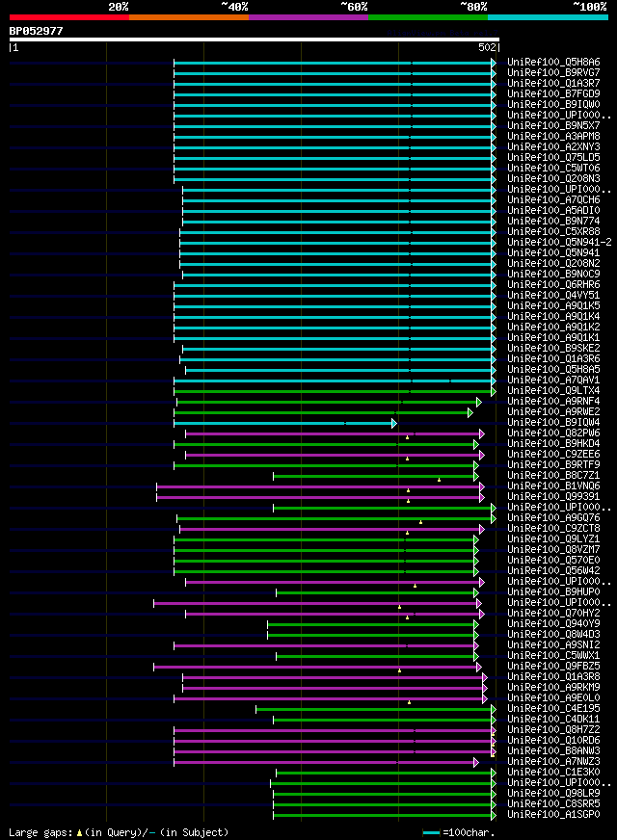Select the UniRef100_C5WT06 label
This screenshot has width=617, height=840.
click(x=553, y=169)
